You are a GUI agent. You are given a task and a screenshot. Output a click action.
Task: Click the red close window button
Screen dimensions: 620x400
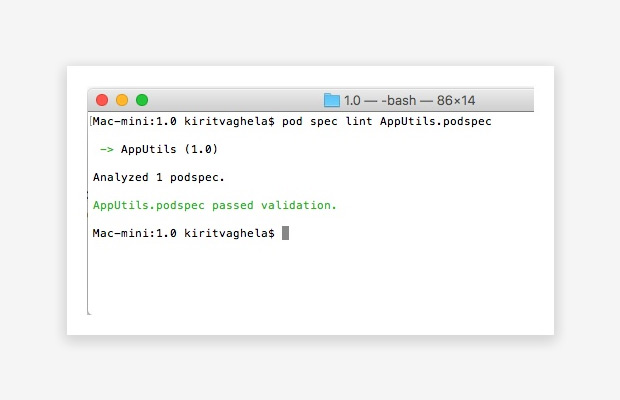[102, 100]
